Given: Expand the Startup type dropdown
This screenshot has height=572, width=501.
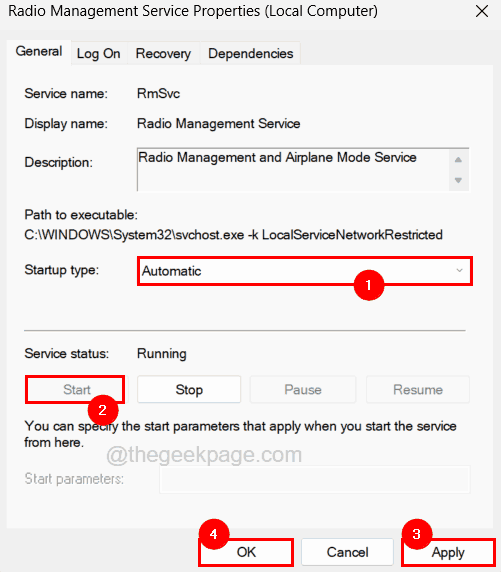Looking at the screenshot, I should [x=305, y=271].
